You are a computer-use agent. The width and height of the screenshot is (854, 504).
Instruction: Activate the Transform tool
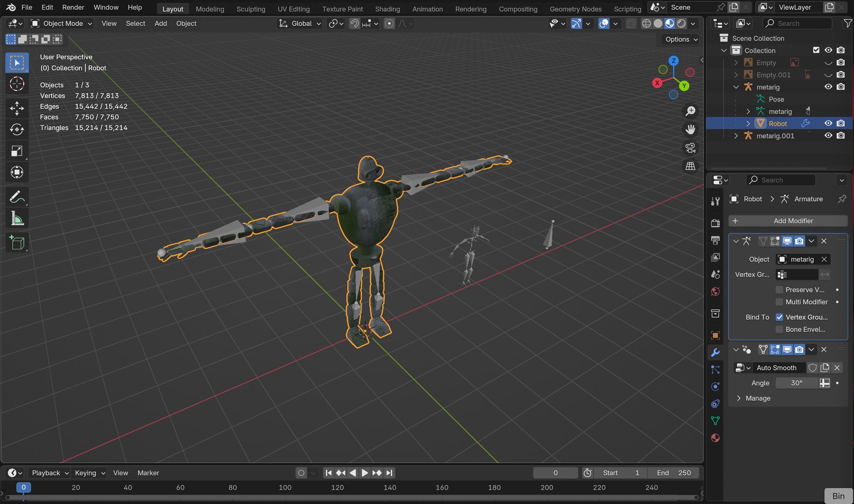pos(17,172)
